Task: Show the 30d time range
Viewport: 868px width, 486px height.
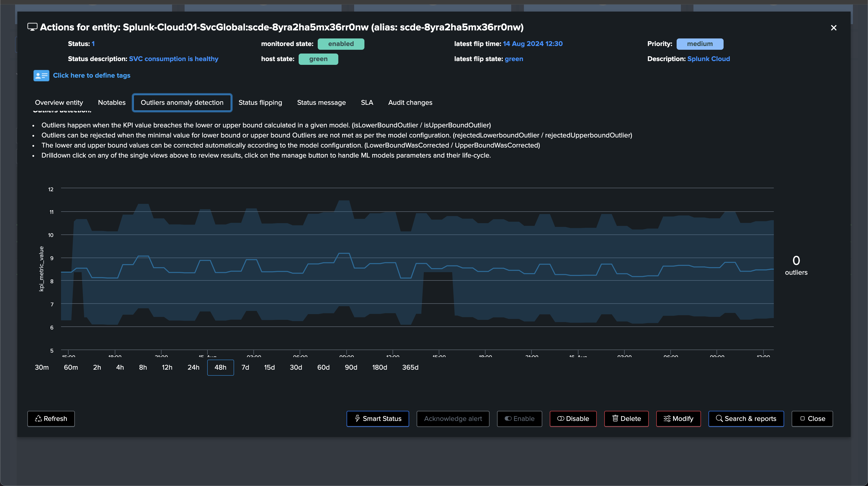Action: click(296, 367)
